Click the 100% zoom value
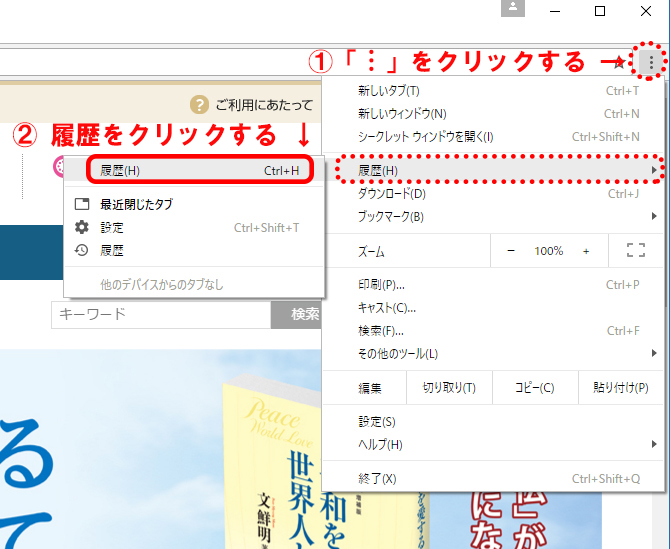 coord(549,251)
